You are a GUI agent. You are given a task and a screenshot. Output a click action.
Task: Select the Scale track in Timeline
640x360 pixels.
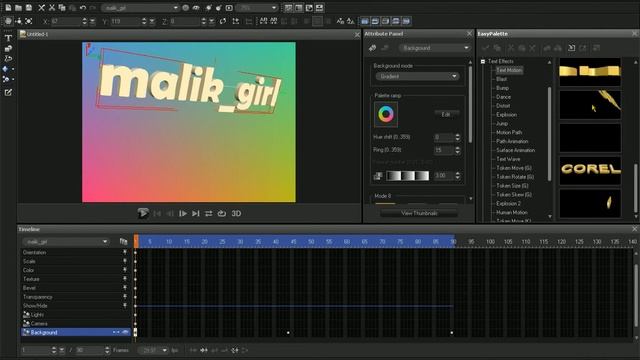75,261
